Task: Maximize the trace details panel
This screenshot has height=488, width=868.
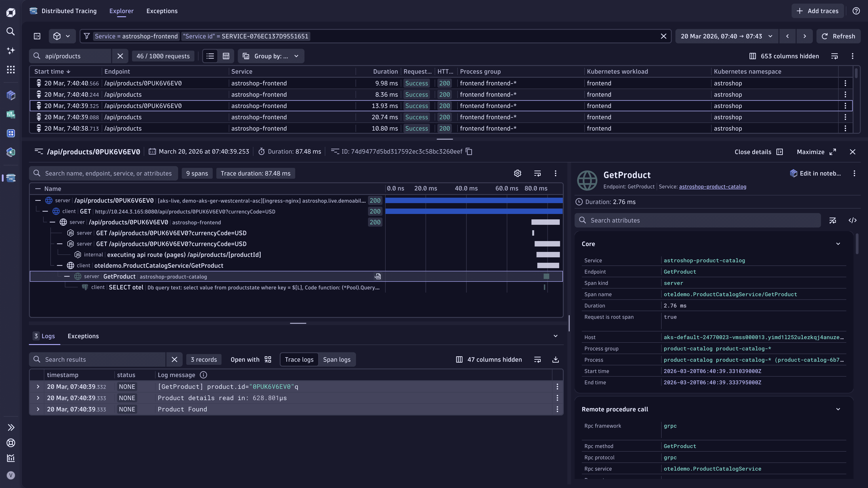Action: coord(816,152)
